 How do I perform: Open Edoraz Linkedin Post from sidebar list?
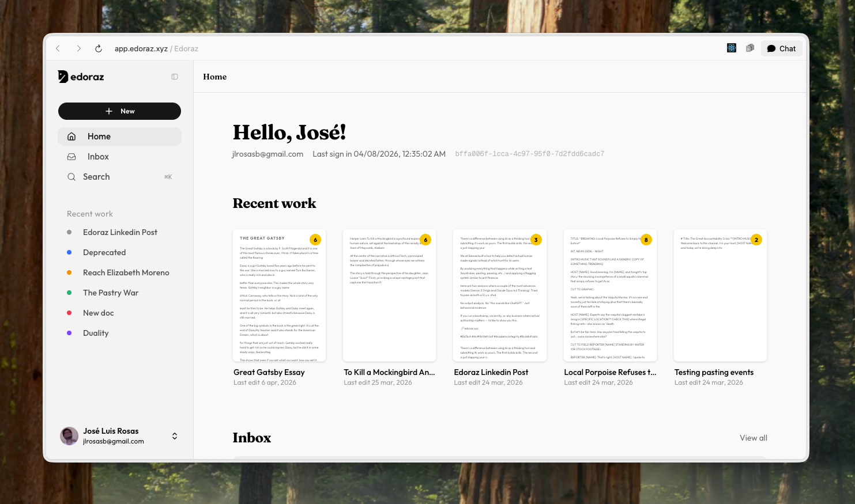(120, 232)
